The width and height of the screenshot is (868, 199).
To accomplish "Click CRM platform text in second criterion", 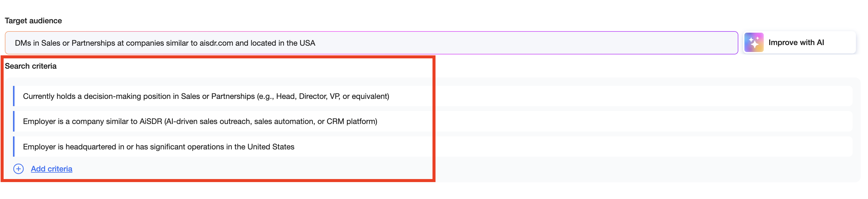I will click(x=351, y=121).
